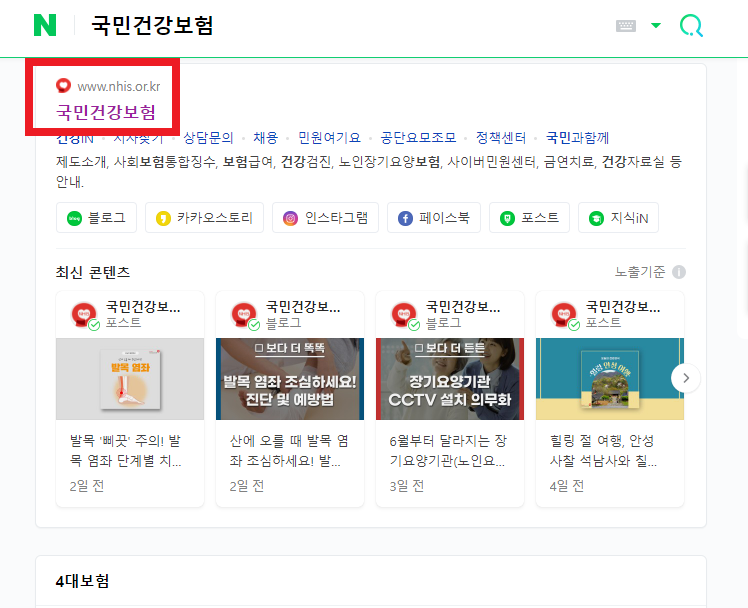Screen dimensions: 748x608
Task: Click the green Naver N logo
Action: pos(45,25)
